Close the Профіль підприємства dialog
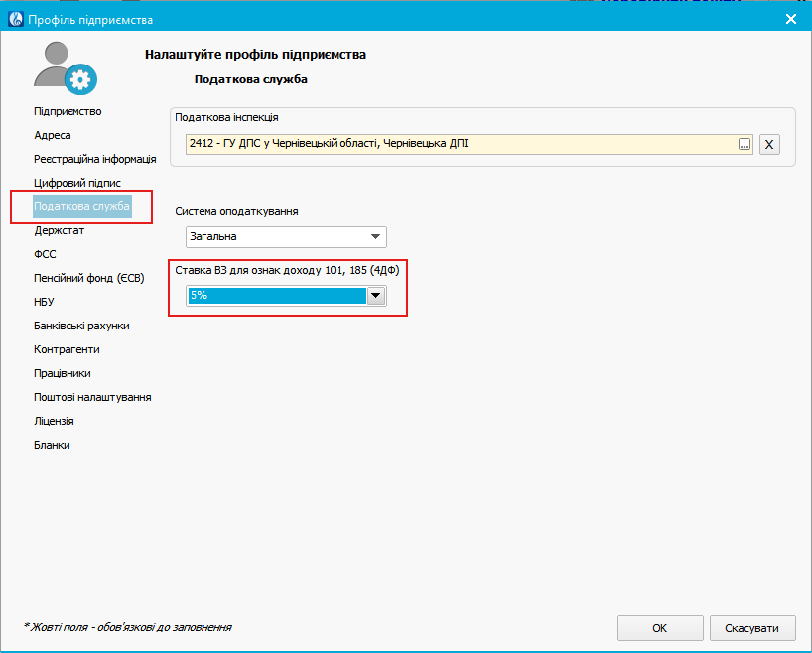This screenshot has width=812, height=653. [791, 19]
